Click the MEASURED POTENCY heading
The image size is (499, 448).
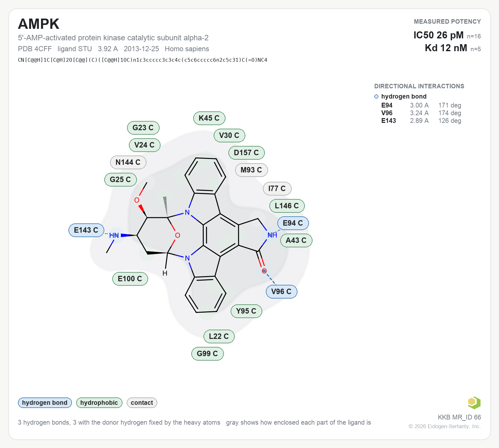tap(448, 21)
